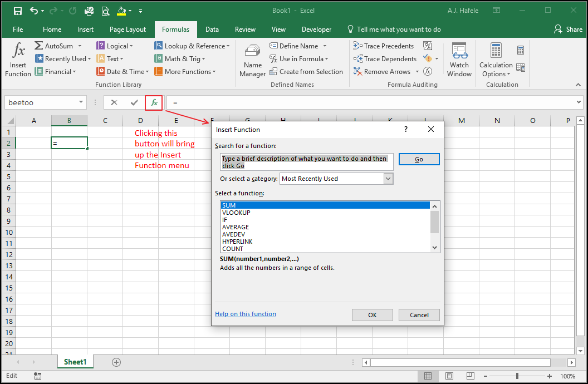The height and width of the screenshot is (384, 588).
Task: Select Normal view icon in status bar
Action: pos(428,376)
